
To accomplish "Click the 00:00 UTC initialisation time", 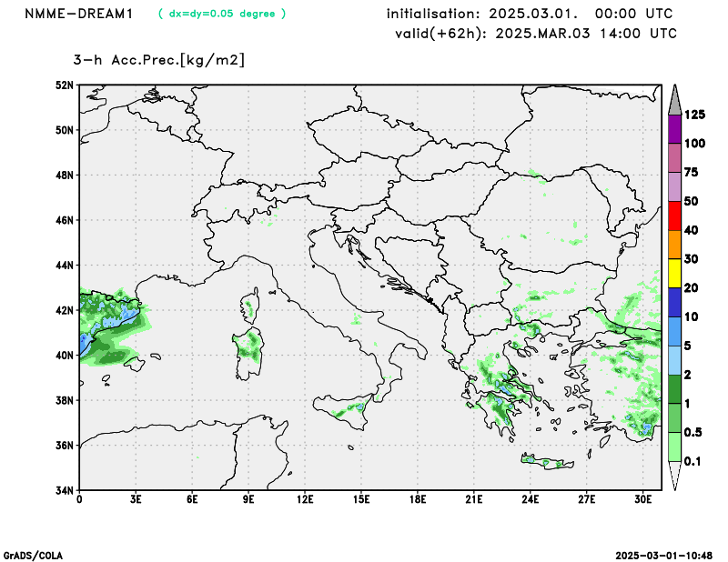I will tap(633, 14).
